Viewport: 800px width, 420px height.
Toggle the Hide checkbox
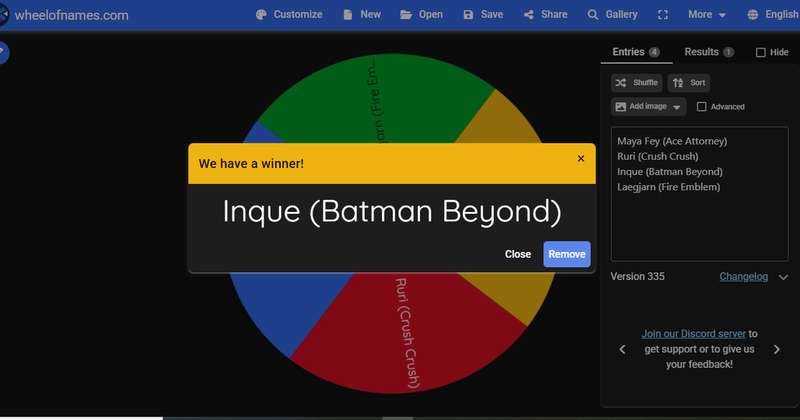point(760,52)
